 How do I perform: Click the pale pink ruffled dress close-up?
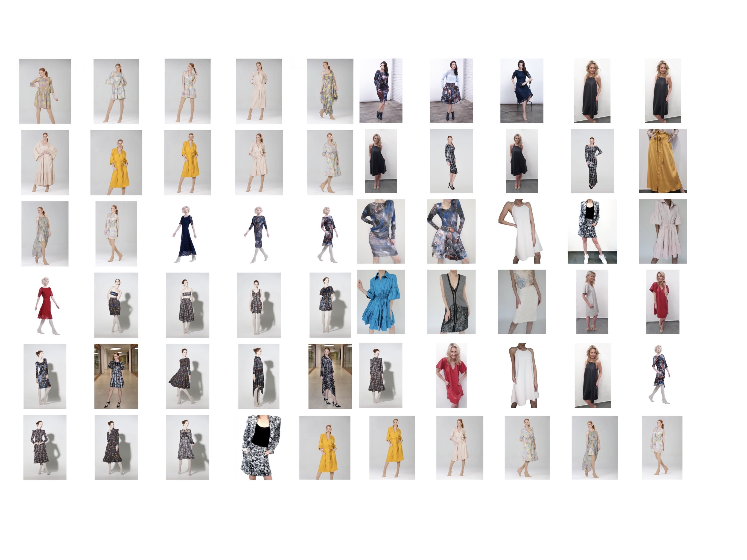pos(662,231)
